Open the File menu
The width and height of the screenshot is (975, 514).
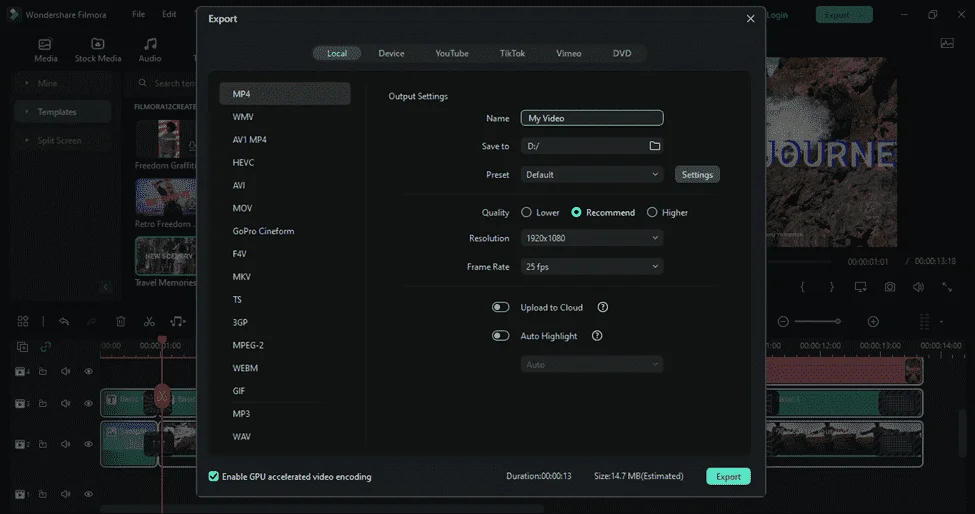[139, 14]
